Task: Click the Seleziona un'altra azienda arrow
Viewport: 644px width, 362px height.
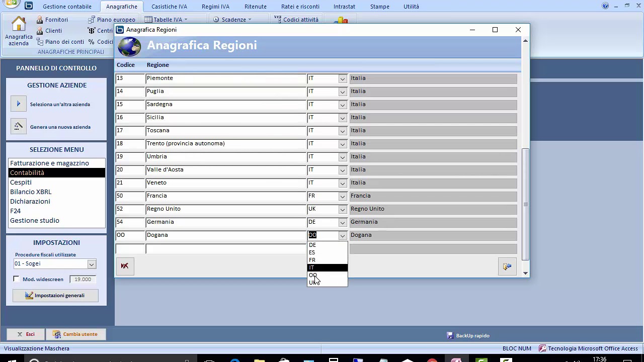Action: tap(19, 104)
